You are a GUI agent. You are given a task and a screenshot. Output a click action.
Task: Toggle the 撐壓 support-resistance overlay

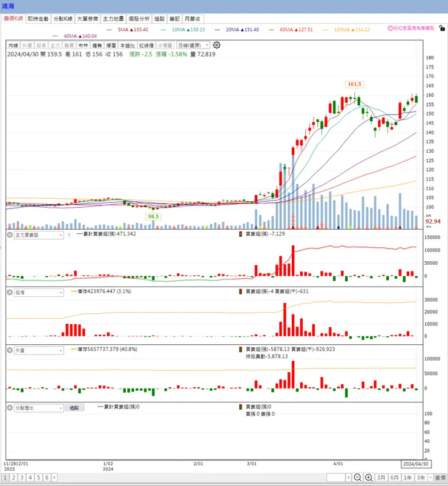point(111,45)
